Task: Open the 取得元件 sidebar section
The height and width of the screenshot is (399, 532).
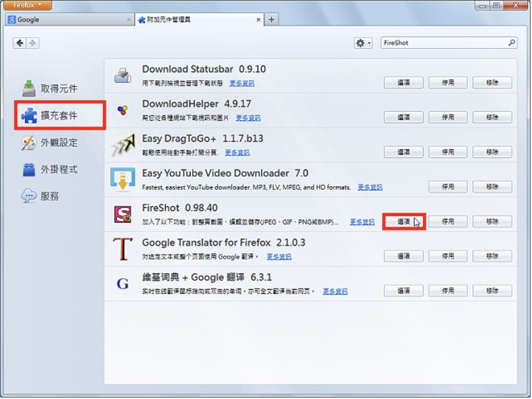Action: pos(50,88)
